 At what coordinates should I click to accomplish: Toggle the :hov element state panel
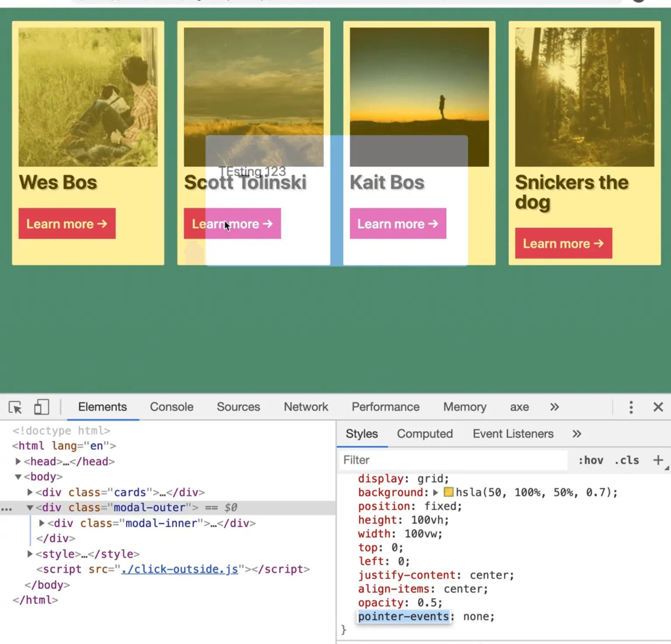coord(591,460)
